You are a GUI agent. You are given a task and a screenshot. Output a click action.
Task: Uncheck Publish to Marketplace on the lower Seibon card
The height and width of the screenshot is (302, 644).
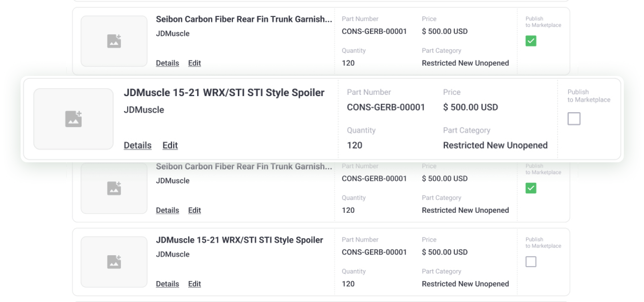click(x=531, y=188)
